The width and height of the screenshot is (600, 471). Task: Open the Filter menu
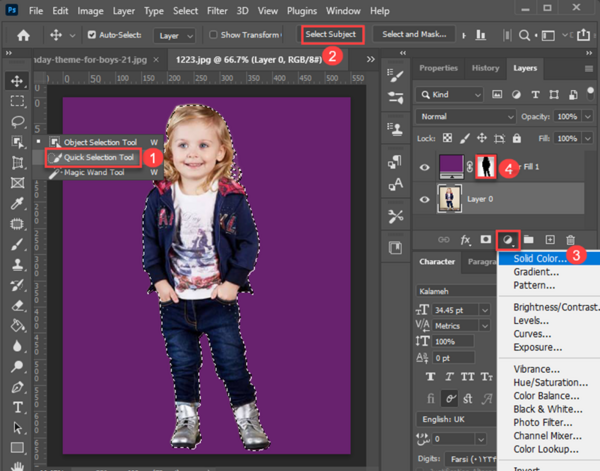pyautogui.click(x=217, y=11)
